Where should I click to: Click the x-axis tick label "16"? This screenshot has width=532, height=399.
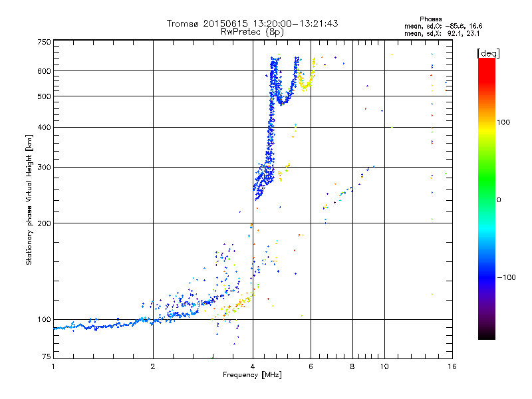[x=452, y=366]
